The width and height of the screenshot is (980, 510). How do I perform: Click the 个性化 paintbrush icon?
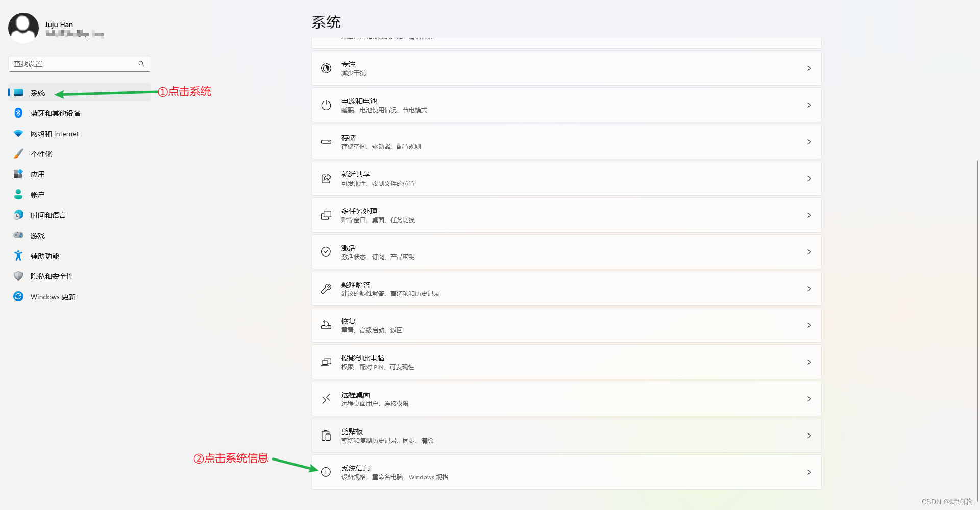[x=18, y=154]
